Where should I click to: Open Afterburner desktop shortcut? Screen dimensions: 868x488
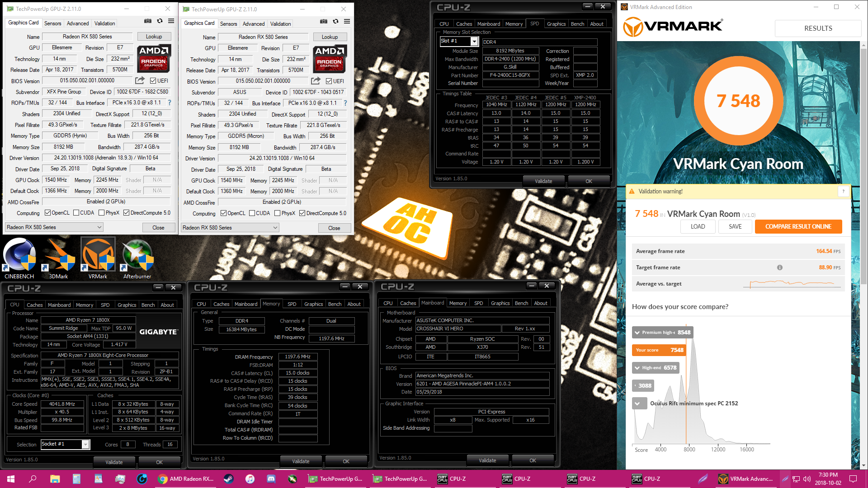(x=137, y=258)
